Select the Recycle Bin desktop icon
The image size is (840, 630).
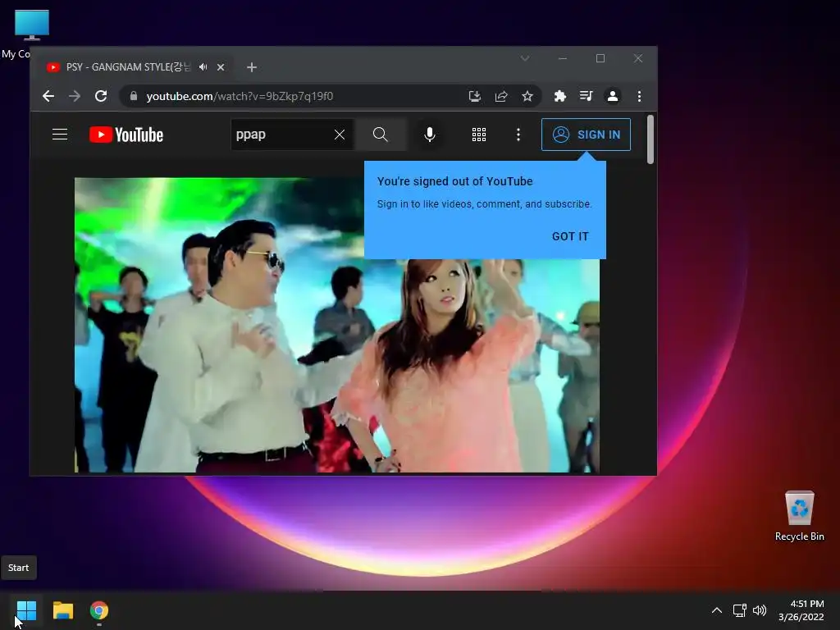point(799,517)
